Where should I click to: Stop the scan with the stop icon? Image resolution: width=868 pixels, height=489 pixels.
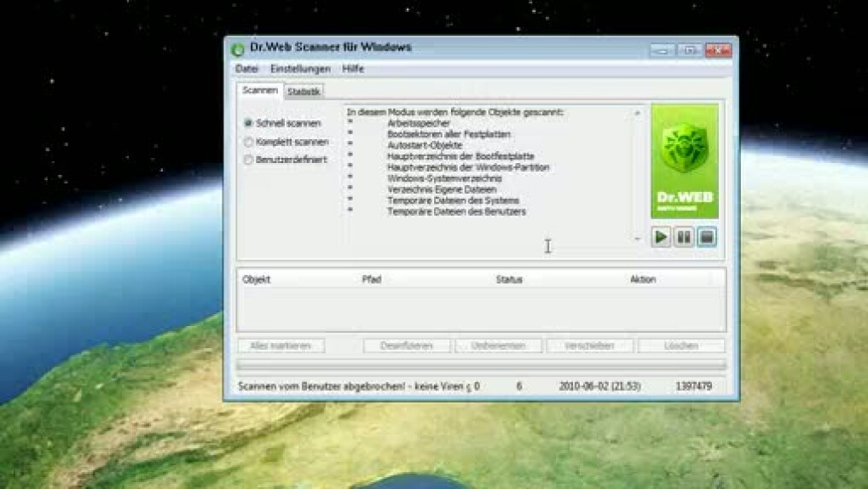[x=706, y=237]
